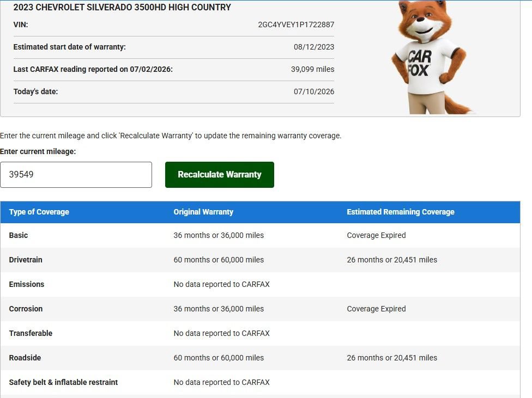Click Emissions' No data reported to CARFAX

(221, 284)
